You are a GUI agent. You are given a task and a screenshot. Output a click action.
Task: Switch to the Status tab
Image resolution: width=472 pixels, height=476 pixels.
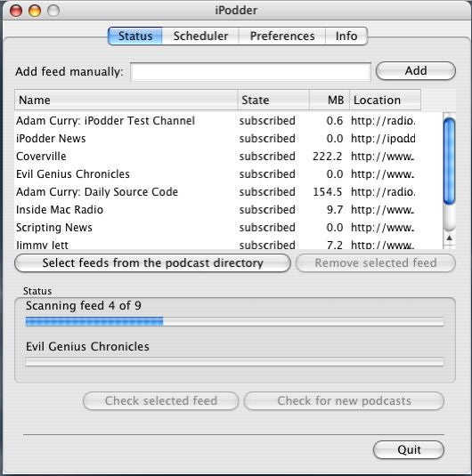pyautogui.click(x=135, y=36)
